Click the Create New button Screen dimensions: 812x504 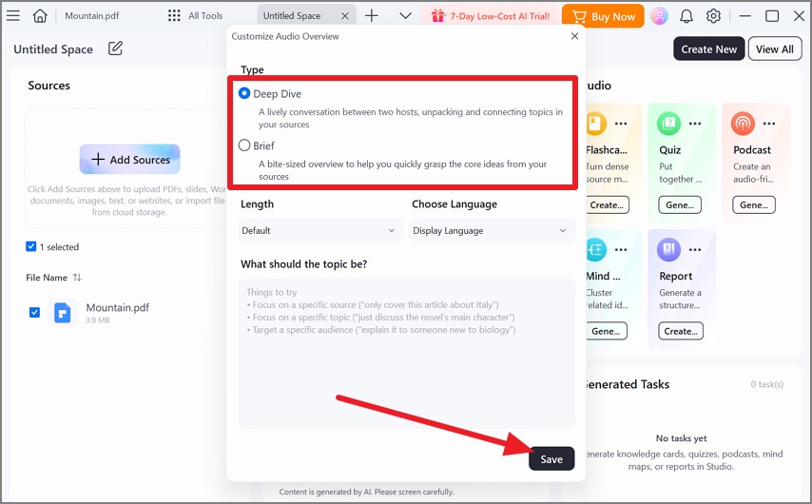tap(709, 48)
